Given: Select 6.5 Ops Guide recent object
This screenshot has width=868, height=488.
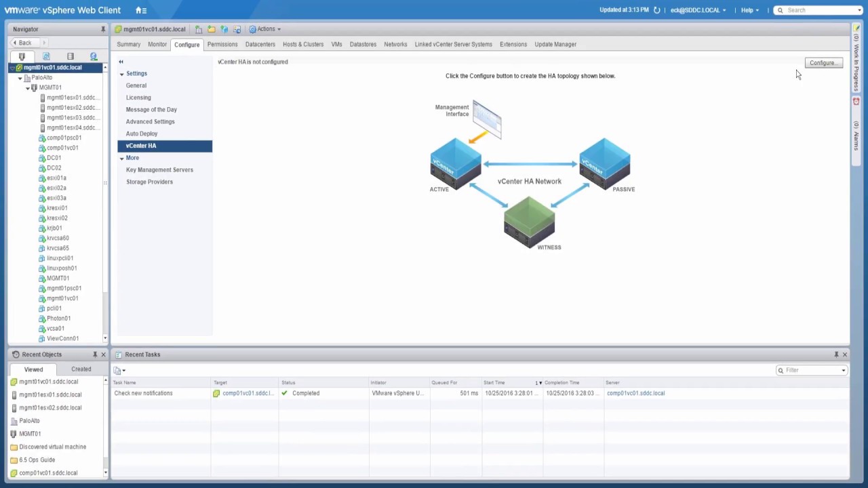Looking at the screenshot, I should [37, 460].
